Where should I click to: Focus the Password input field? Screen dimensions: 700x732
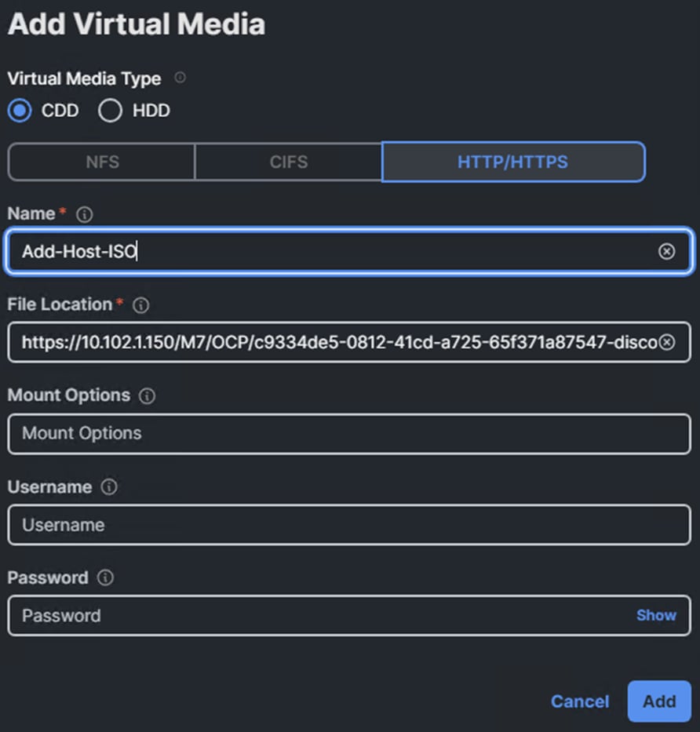point(349,616)
